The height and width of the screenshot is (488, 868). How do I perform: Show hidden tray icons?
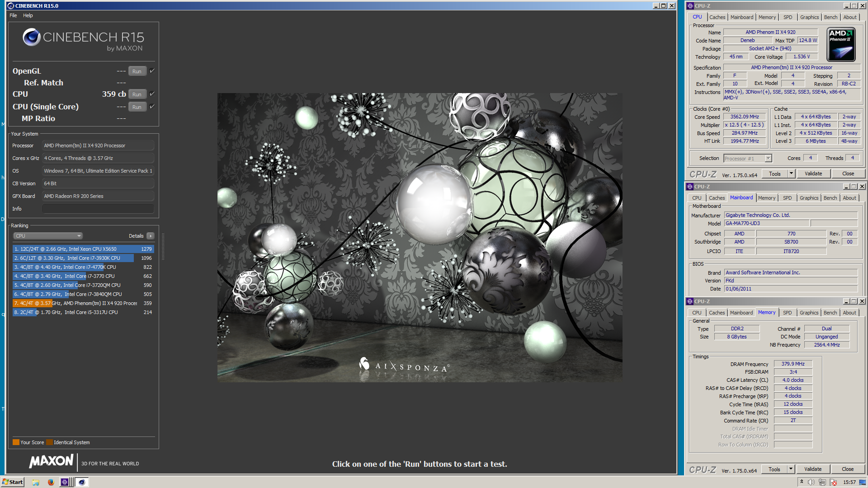(x=802, y=482)
